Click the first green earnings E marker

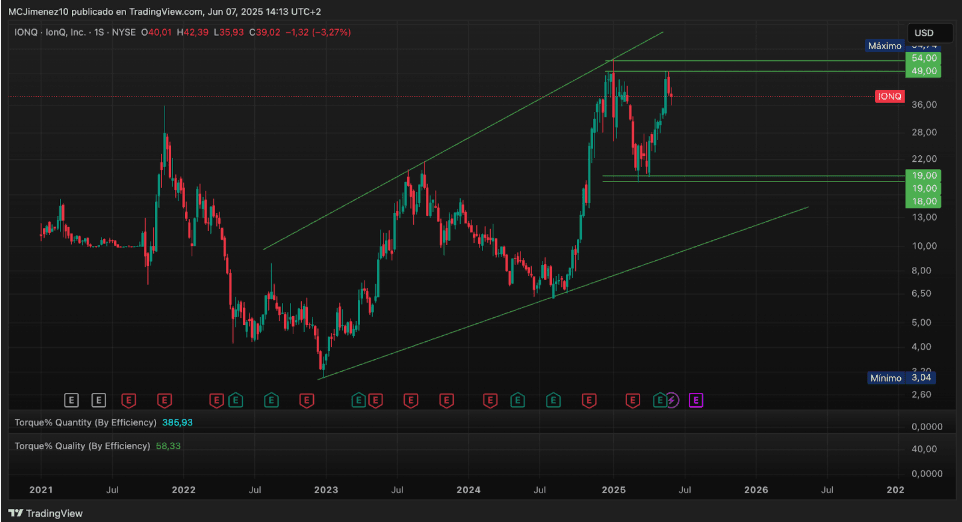(x=234, y=400)
